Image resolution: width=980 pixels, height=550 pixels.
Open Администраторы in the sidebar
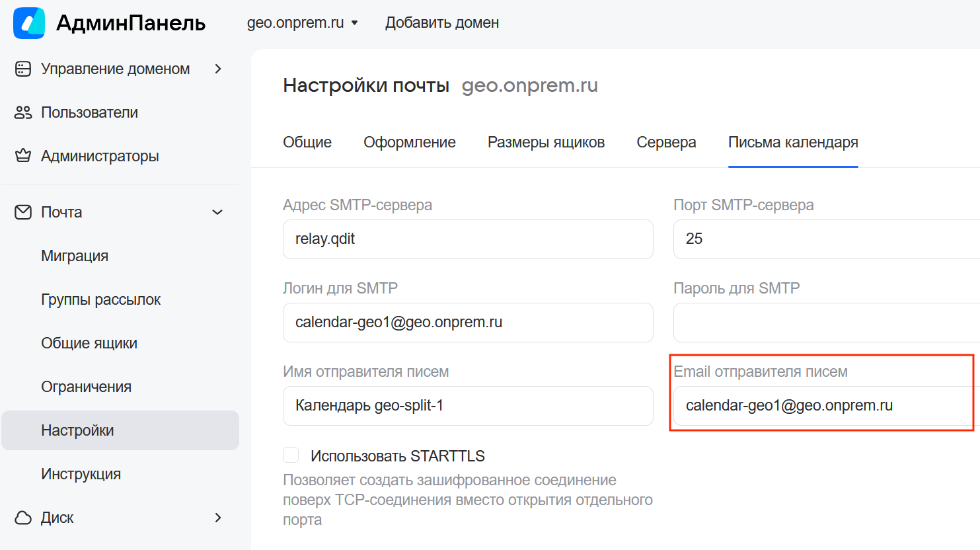pyautogui.click(x=100, y=156)
